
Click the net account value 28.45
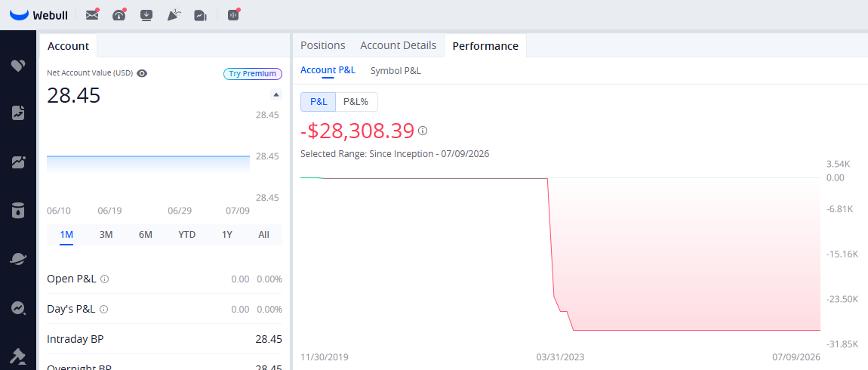pyautogui.click(x=74, y=96)
